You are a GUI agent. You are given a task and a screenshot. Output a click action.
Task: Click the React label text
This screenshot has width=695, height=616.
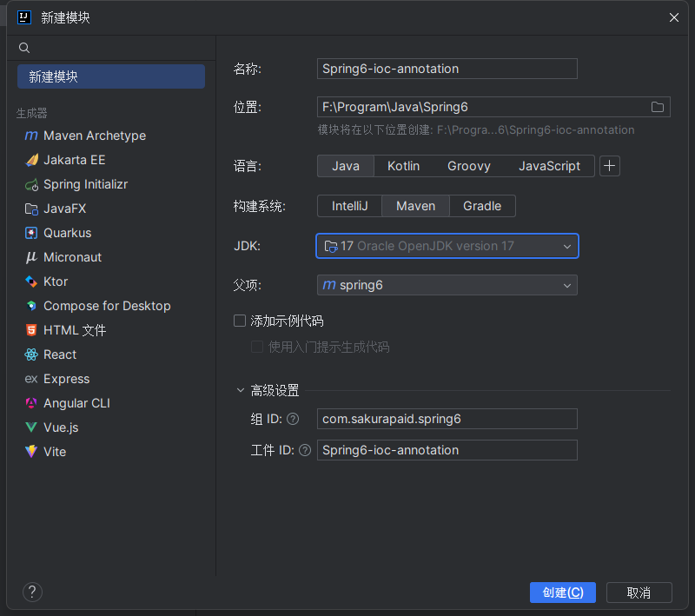click(60, 354)
